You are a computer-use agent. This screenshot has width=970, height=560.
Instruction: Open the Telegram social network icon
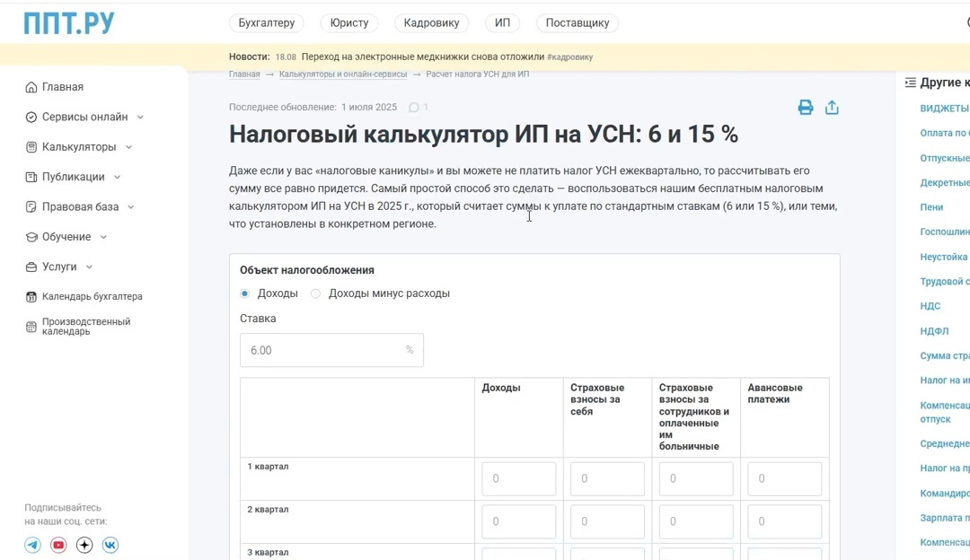coord(33,545)
